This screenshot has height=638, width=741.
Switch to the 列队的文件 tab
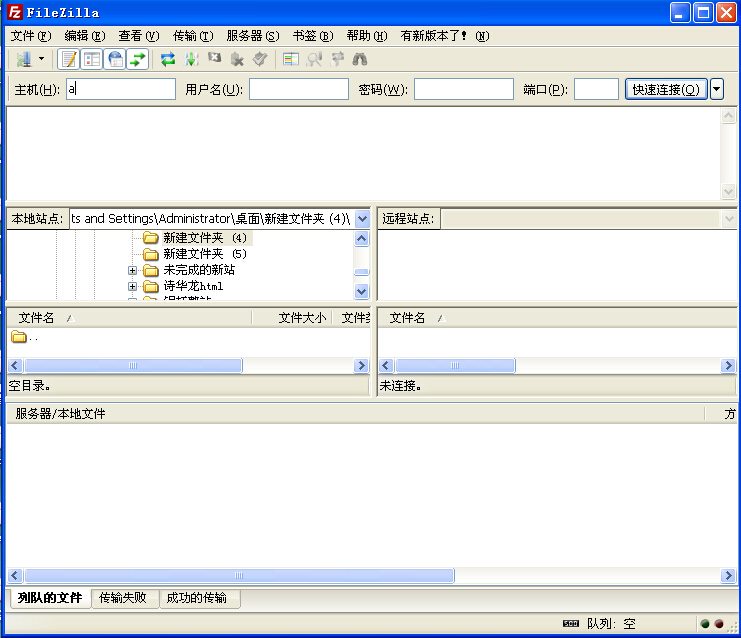point(50,598)
